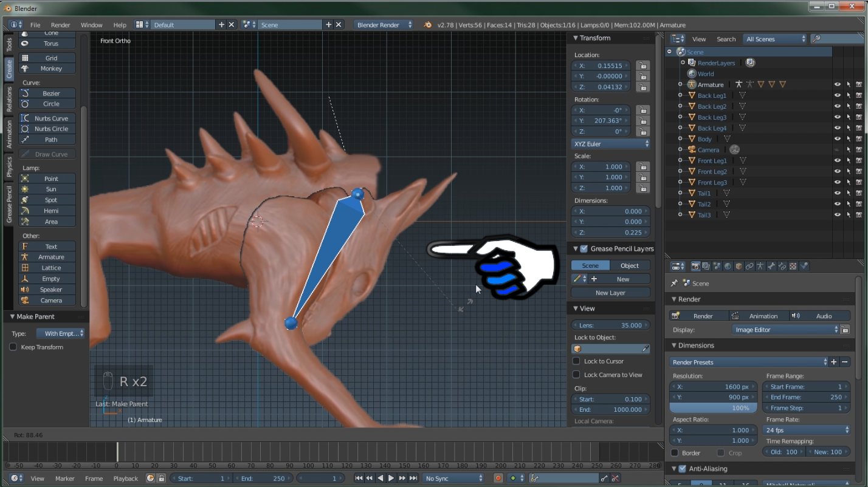Open the World properties globe tab
This screenshot has height=487, width=868.
click(728, 266)
